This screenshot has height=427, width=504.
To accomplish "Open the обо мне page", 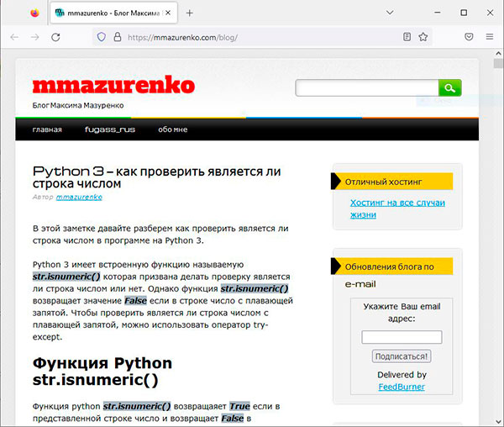I will click(173, 129).
